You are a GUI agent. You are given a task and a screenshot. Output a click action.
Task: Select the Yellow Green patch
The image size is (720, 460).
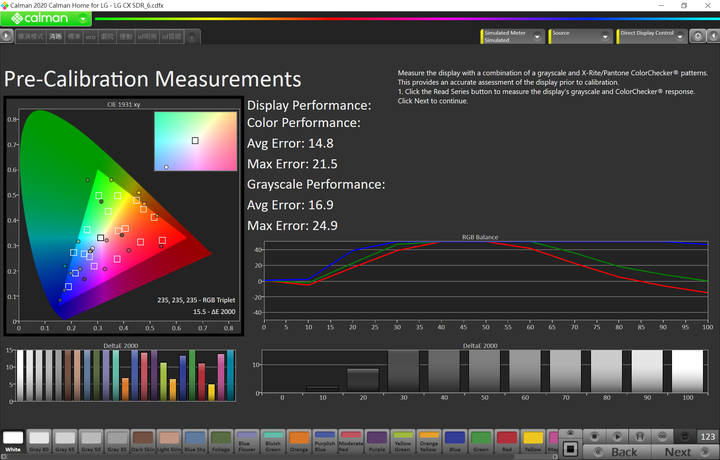[403, 441]
